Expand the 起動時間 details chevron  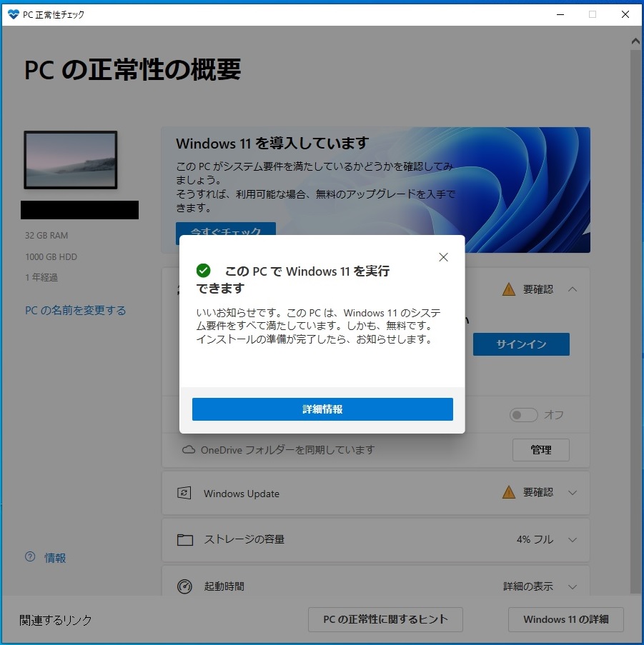pos(572,586)
